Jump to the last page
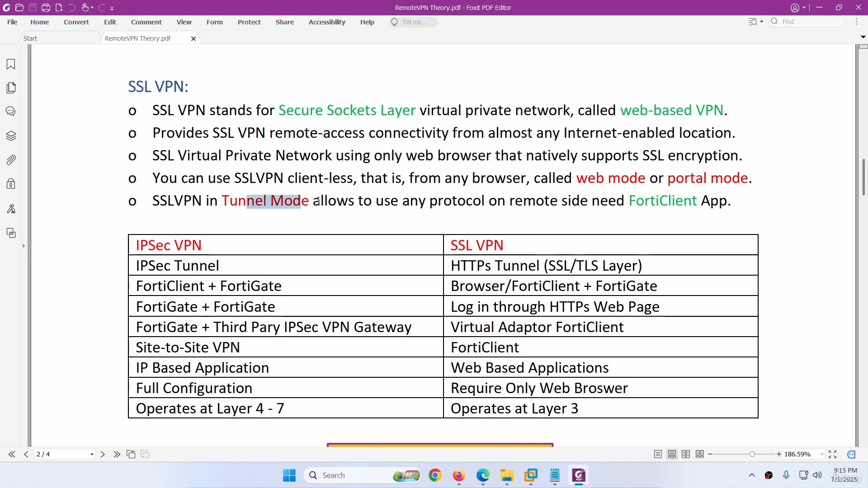The height and width of the screenshot is (488, 868). (117, 454)
